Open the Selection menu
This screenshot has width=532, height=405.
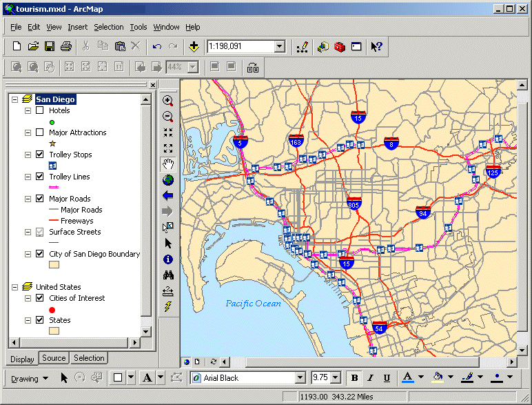[109, 27]
